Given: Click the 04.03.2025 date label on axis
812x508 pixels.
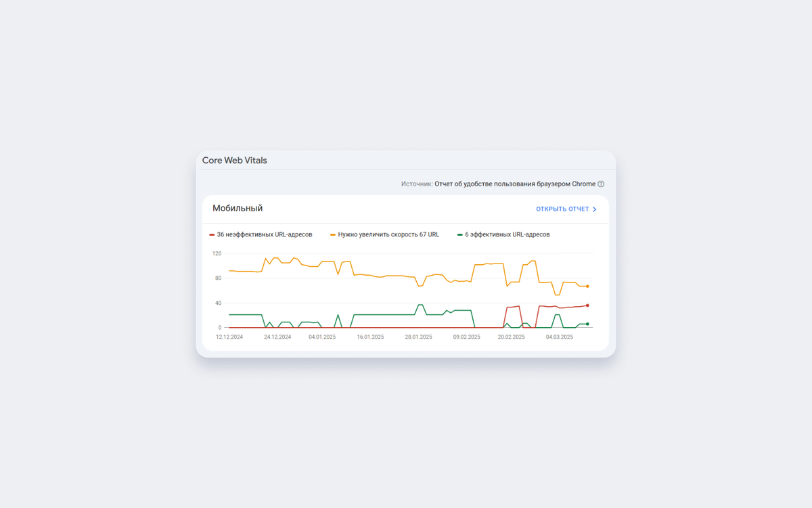Looking at the screenshot, I should pos(560,337).
